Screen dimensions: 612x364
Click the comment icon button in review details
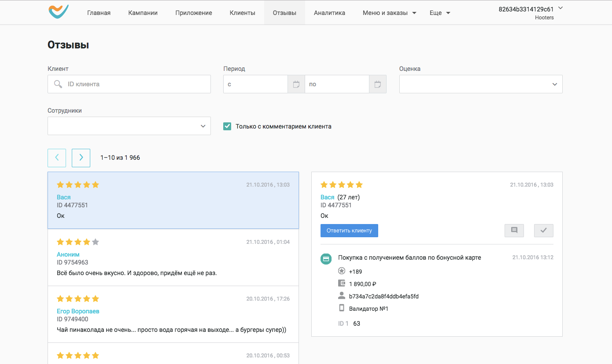tap(514, 230)
